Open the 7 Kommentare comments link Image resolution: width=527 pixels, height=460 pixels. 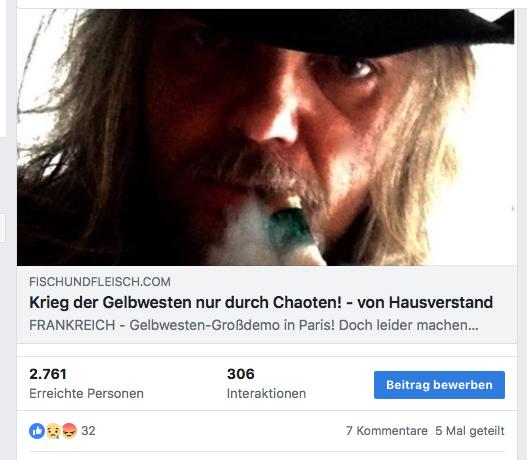(x=387, y=431)
